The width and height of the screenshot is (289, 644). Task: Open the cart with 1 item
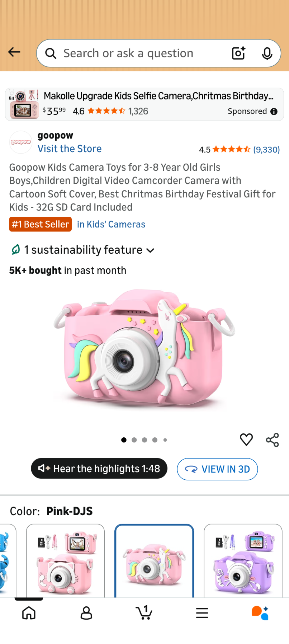click(144, 612)
